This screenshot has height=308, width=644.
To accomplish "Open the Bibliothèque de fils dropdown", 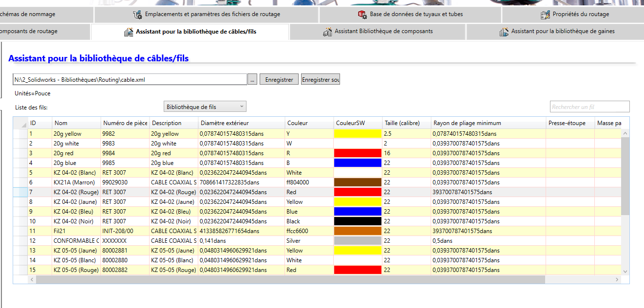I will click(x=205, y=107).
